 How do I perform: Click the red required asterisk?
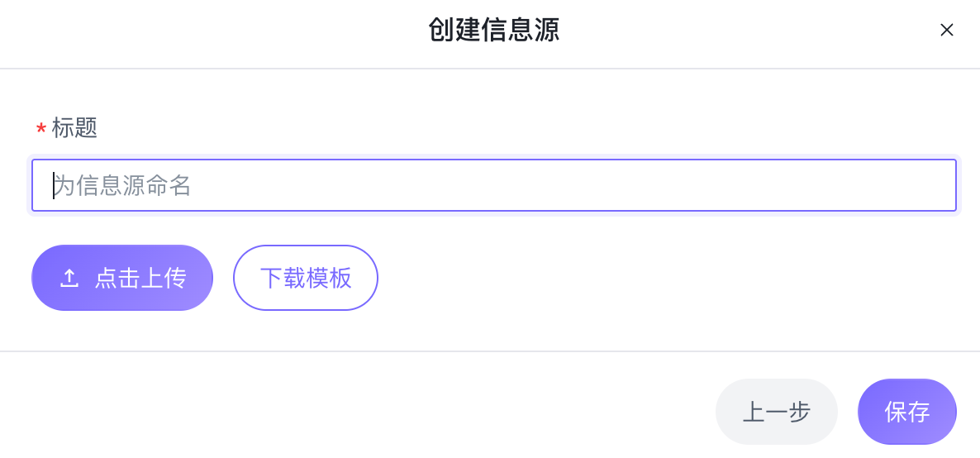click(41, 130)
